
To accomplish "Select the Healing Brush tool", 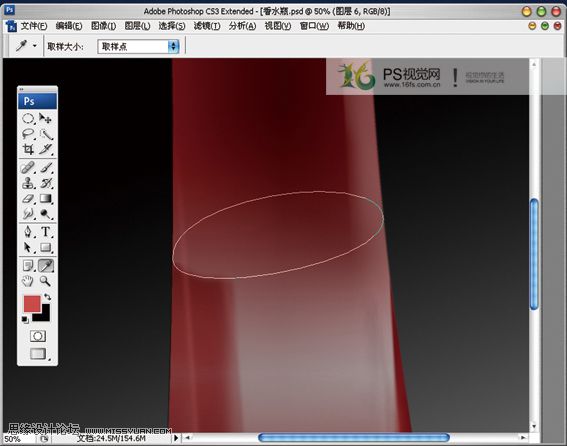I will (x=28, y=168).
